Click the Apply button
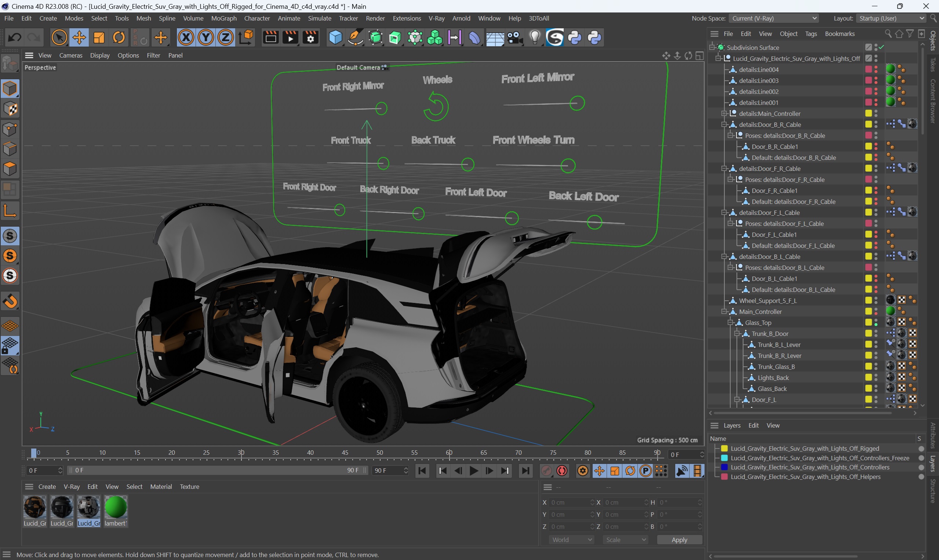This screenshot has width=939, height=560. tap(679, 539)
